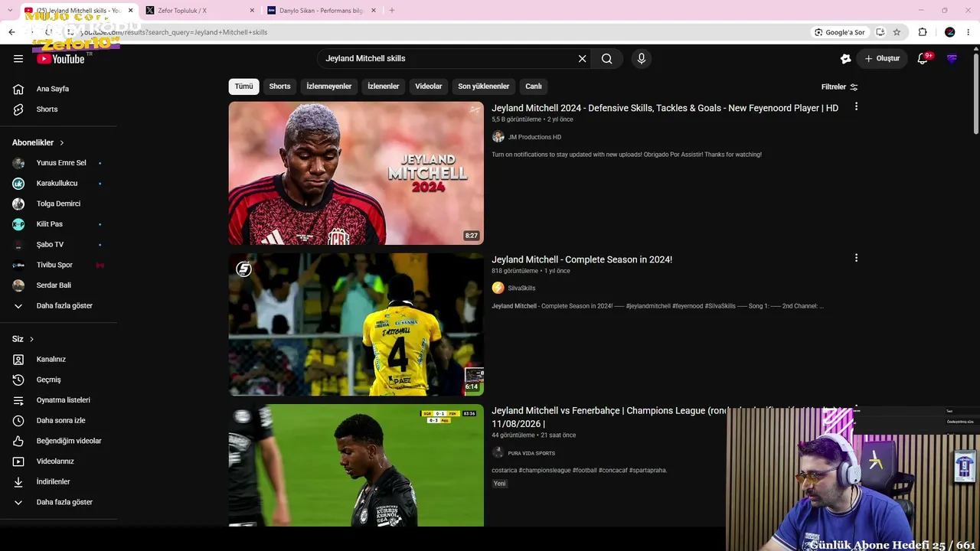Open the notifications bell
This screenshot has height=551, width=980.
click(x=923, y=58)
